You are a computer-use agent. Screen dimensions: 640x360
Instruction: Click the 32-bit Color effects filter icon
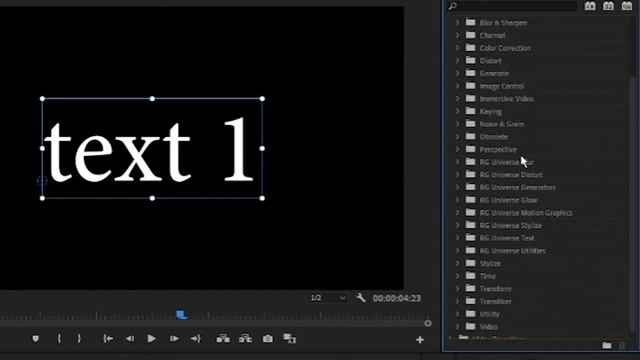608,6
